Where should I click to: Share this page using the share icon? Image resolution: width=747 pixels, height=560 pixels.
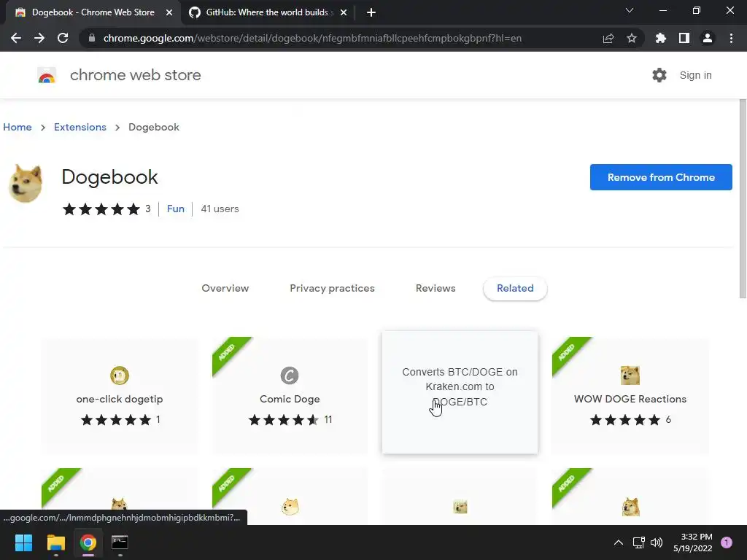(608, 38)
